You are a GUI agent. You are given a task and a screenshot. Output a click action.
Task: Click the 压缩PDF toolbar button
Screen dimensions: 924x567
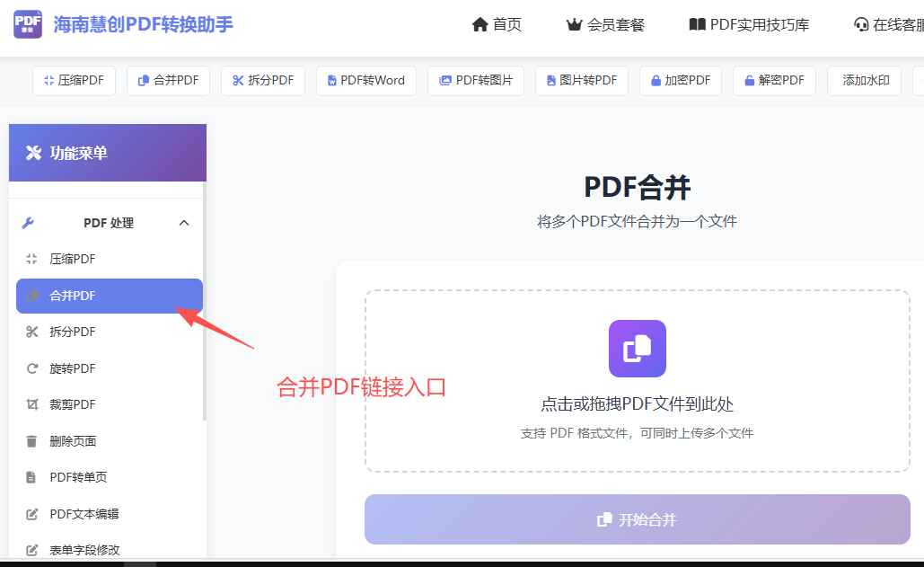pos(74,80)
